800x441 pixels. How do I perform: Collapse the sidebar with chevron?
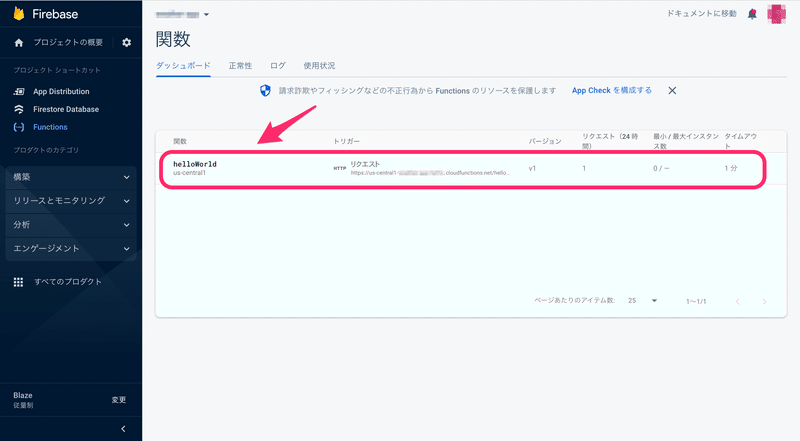tap(123, 429)
